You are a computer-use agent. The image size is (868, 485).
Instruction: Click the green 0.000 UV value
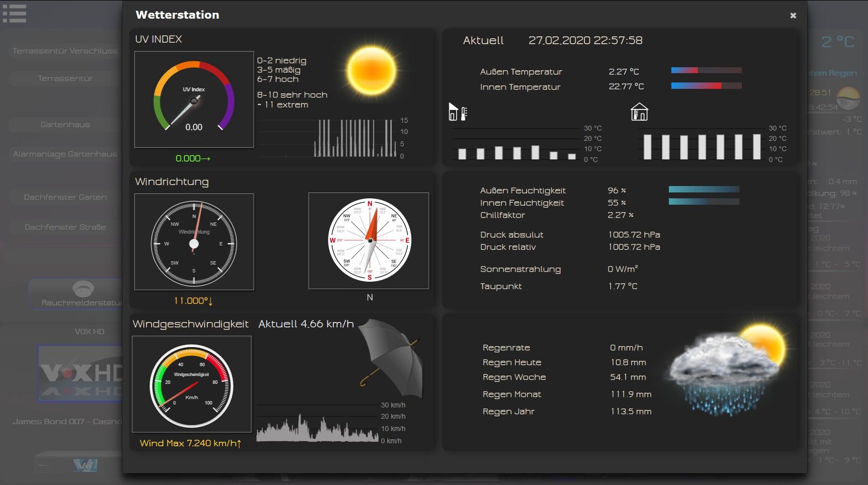coord(193,159)
